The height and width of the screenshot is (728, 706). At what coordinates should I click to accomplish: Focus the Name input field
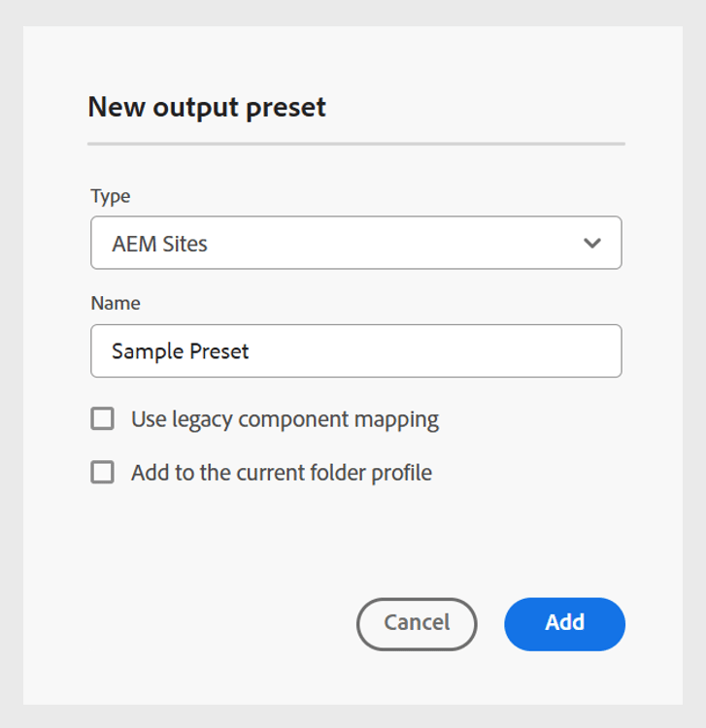tap(355, 350)
